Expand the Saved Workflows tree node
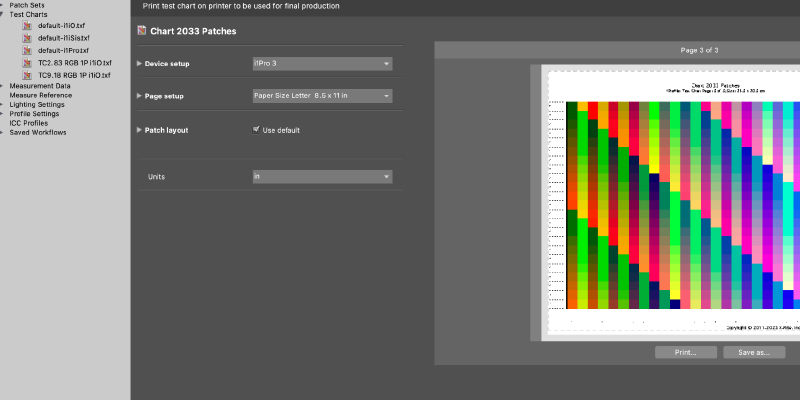This screenshot has height=400, width=800. click(x=2, y=132)
